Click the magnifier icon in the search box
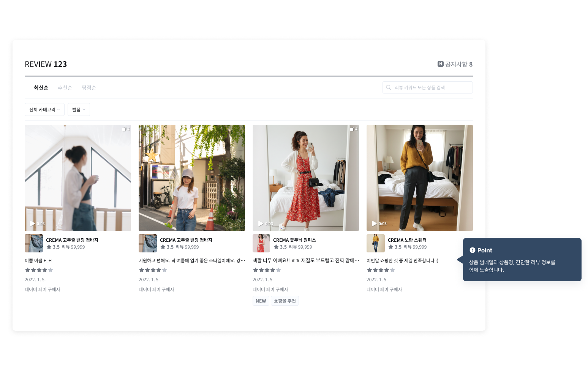Screen dimensions: 588x371 (389, 87)
